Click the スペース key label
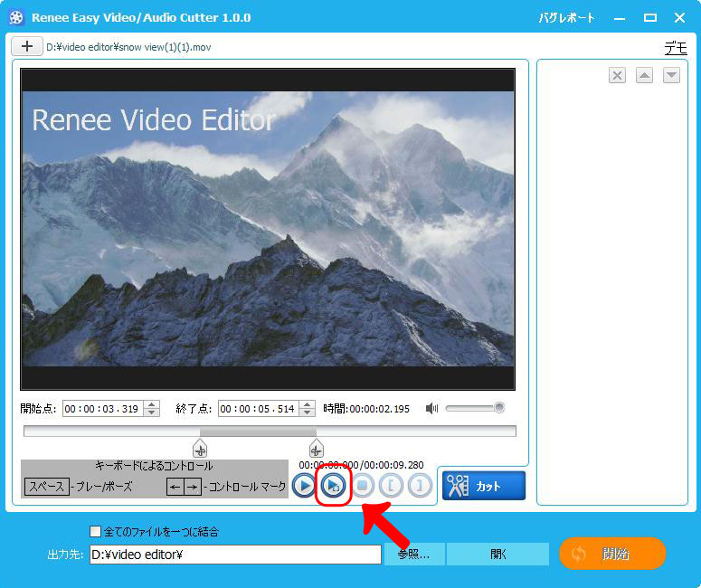This screenshot has width=701, height=588. 46,486
